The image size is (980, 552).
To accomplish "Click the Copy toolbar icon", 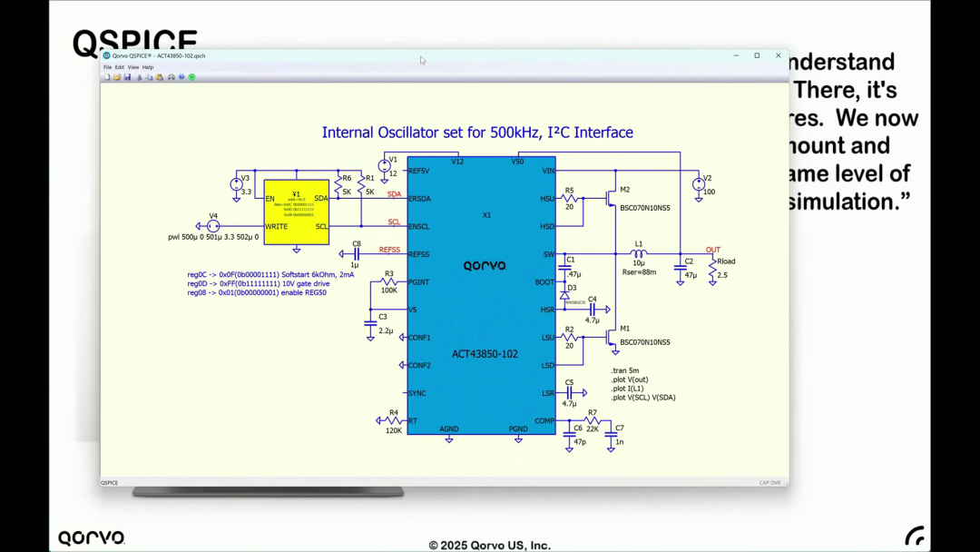I will (x=149, y=77).
